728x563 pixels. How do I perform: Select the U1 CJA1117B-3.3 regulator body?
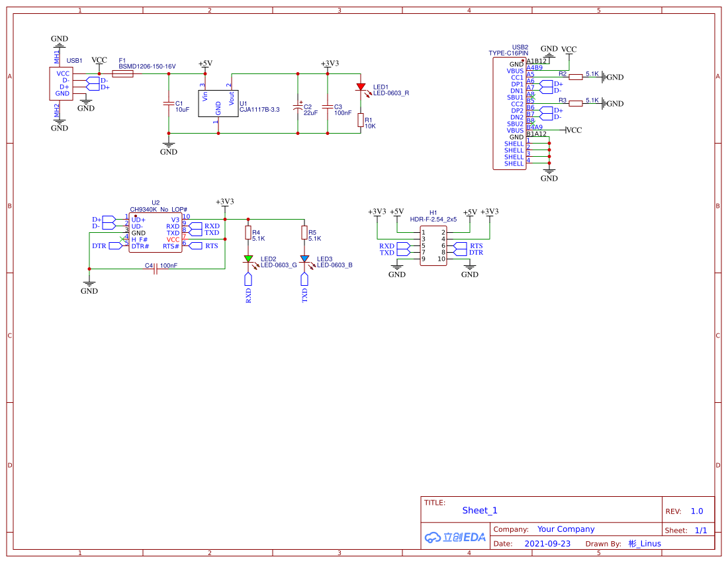tap(218, 104)
